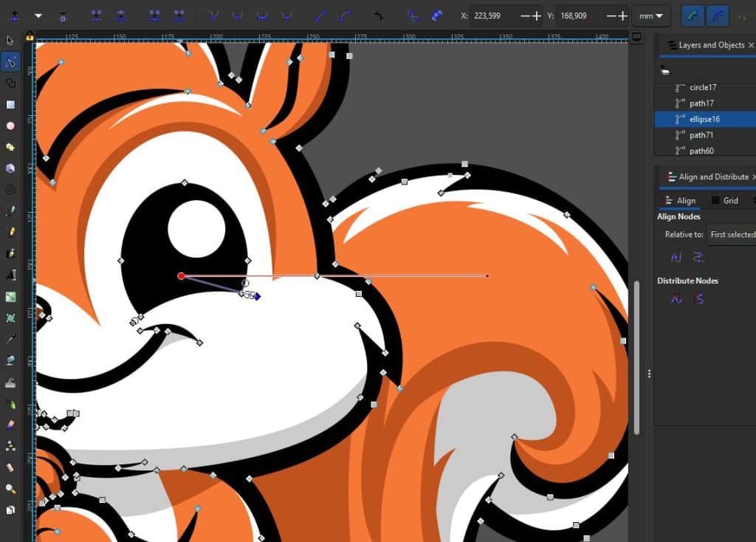
Task: Select the Text tool
Action: click(x=10, y=275)
